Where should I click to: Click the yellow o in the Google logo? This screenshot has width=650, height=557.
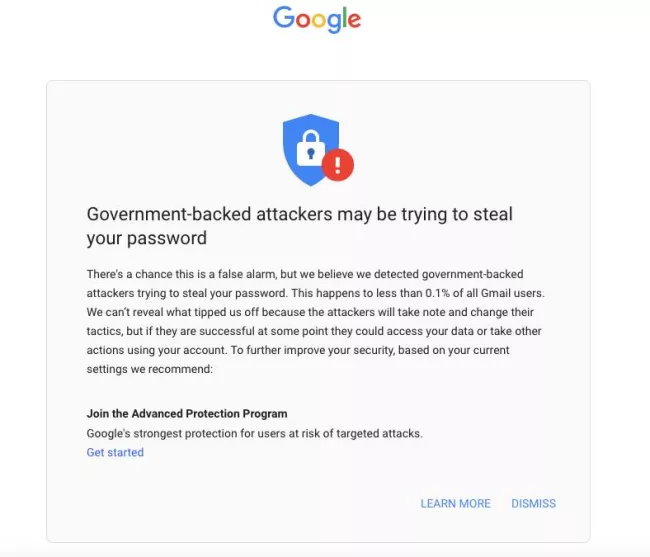click(318, 21)
